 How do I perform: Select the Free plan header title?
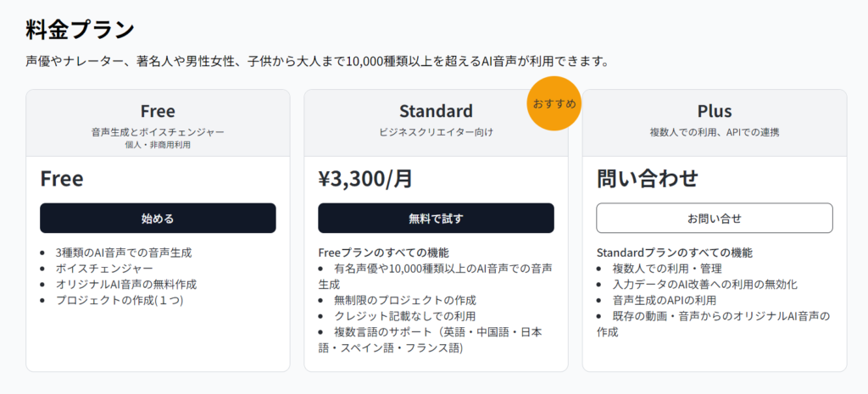pos(158,111)
